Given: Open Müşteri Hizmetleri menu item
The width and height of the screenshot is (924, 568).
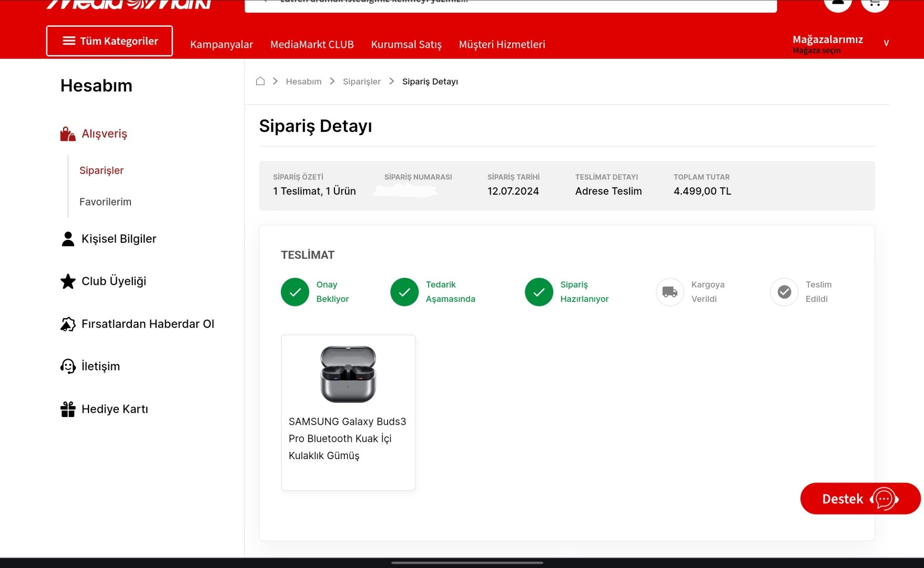Looking at the screenshot, I should click(x=502, y=44).
